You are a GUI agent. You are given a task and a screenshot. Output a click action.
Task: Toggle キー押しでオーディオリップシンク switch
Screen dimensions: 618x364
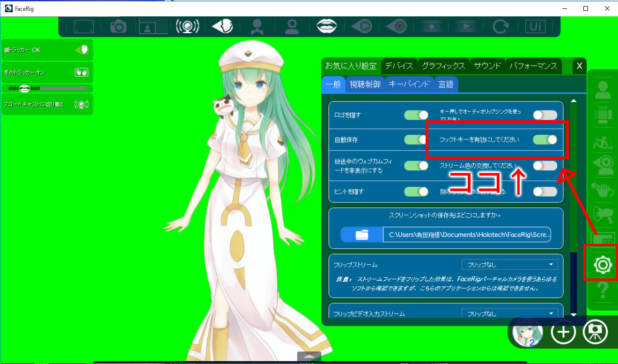545,115
